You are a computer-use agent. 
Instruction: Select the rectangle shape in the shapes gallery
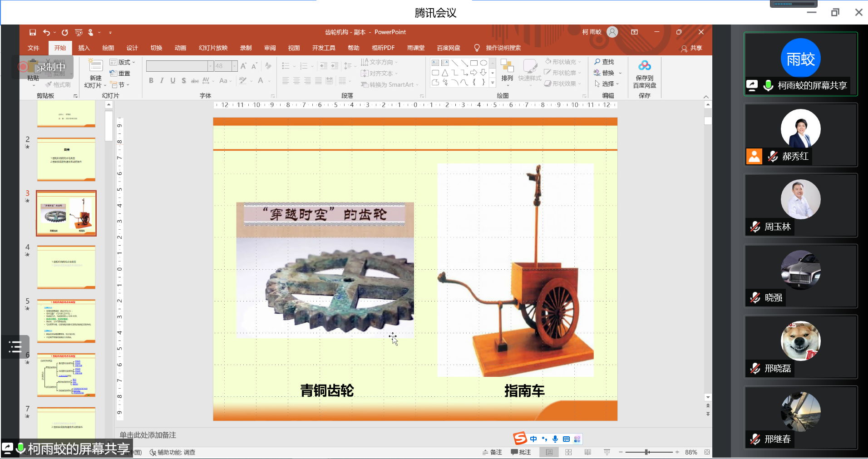pos(474,63)
